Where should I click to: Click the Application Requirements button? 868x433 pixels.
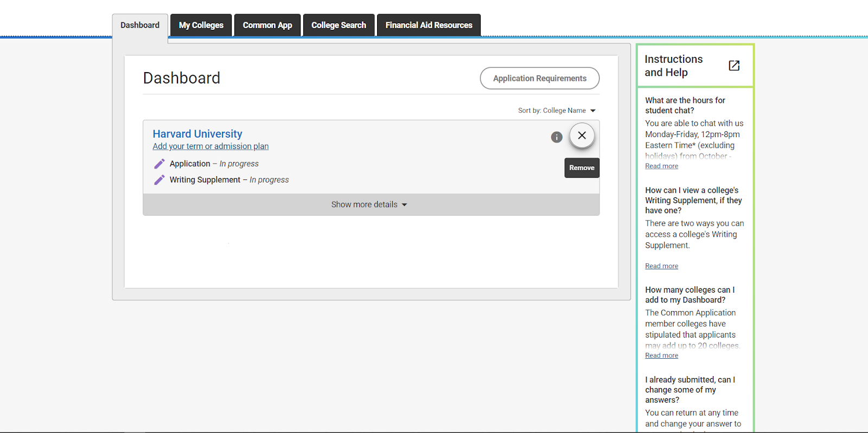(539, 79)
